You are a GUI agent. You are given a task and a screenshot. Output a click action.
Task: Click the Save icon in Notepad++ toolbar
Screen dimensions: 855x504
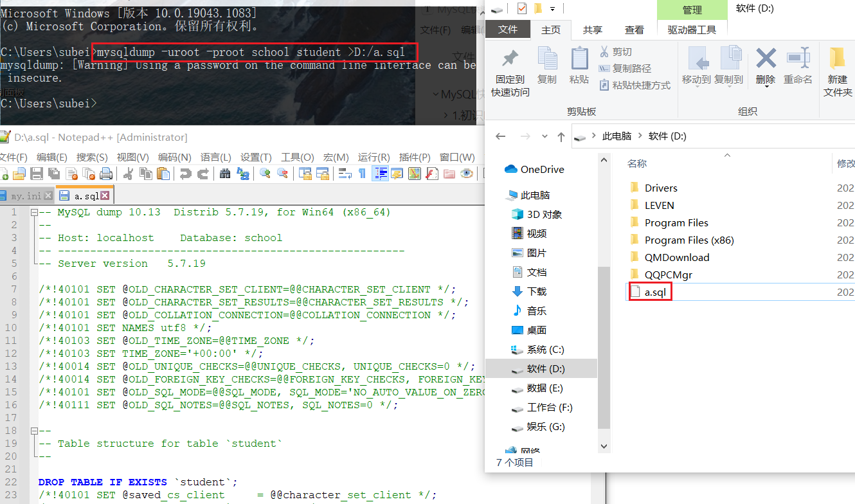[x=37, y=174]
